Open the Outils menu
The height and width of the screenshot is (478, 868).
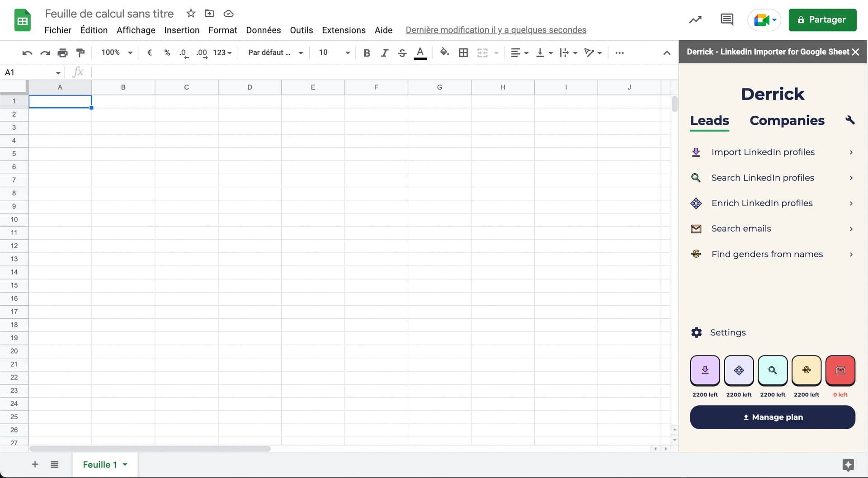point(302,30)
